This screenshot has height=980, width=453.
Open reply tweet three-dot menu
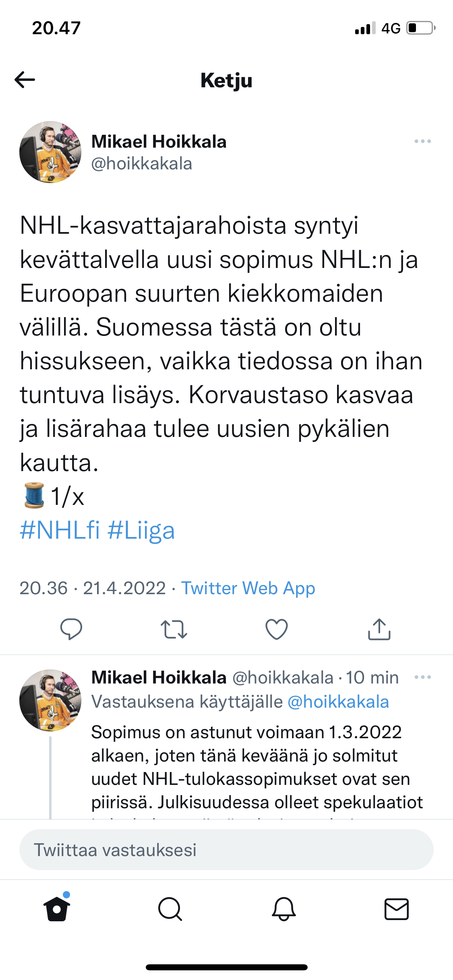click(423, 677)
